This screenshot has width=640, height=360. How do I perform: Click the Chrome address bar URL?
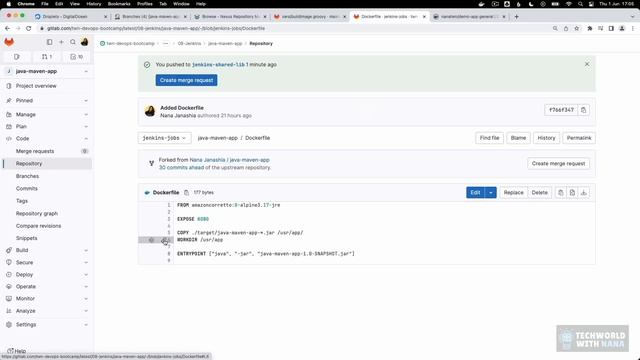[156, 29]
